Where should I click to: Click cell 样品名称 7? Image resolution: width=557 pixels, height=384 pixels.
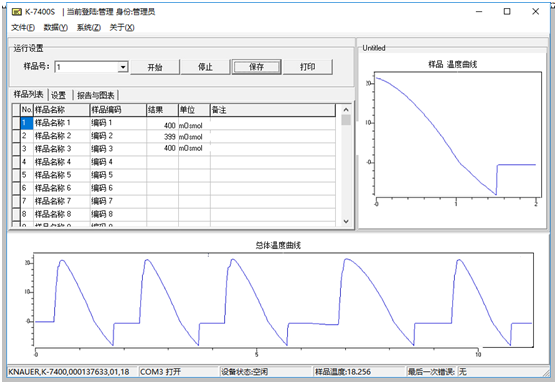tap(61, 201)
